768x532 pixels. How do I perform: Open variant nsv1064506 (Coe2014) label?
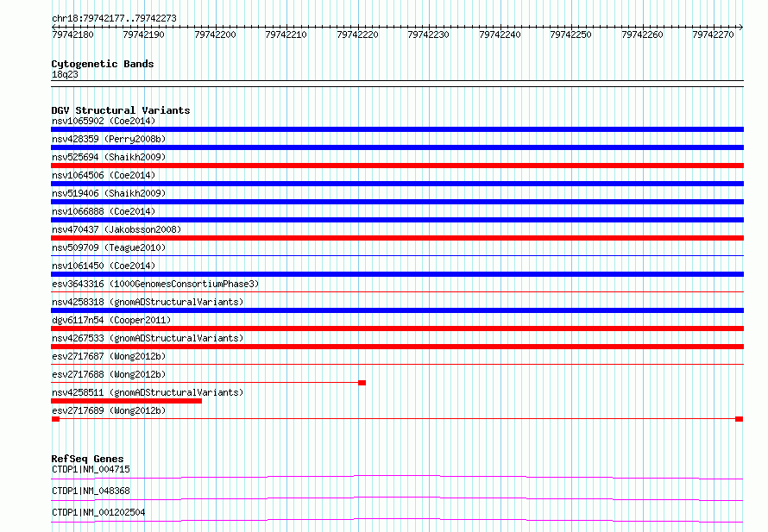coord(104,175)
